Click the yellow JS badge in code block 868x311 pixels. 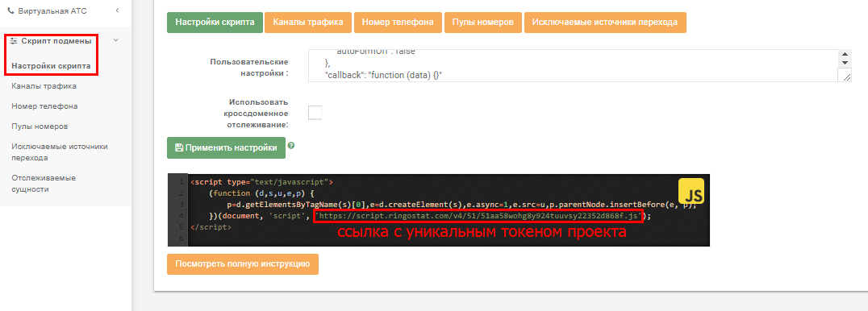click(x=691, y=192)
